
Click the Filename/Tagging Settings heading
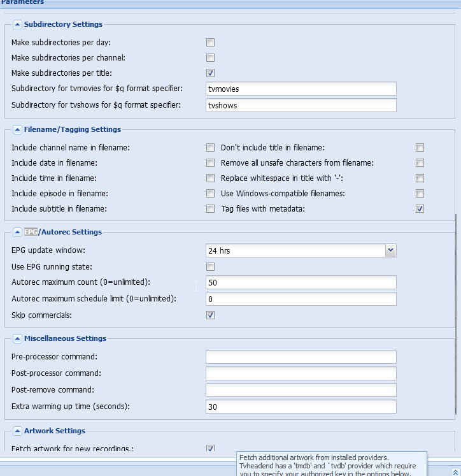coord(73,129)
